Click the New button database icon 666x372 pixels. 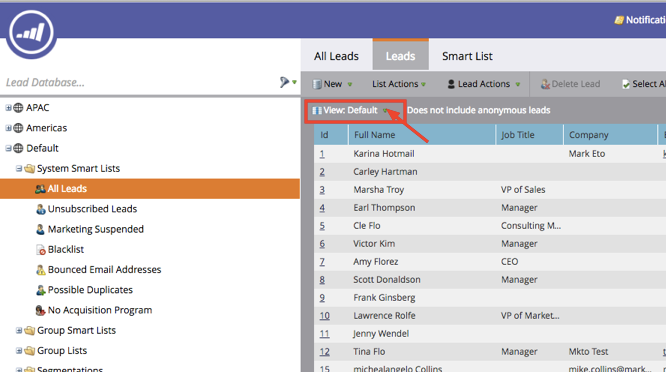tap(317, 84)
